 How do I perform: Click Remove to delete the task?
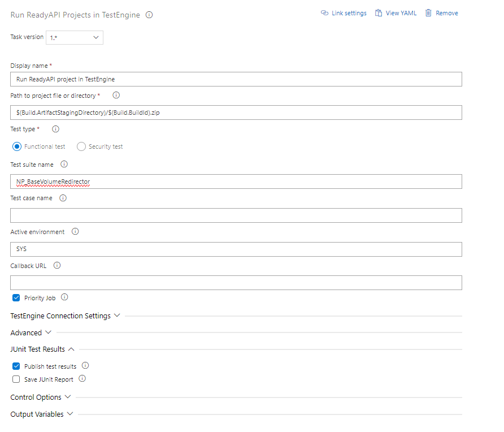[441, 13]
